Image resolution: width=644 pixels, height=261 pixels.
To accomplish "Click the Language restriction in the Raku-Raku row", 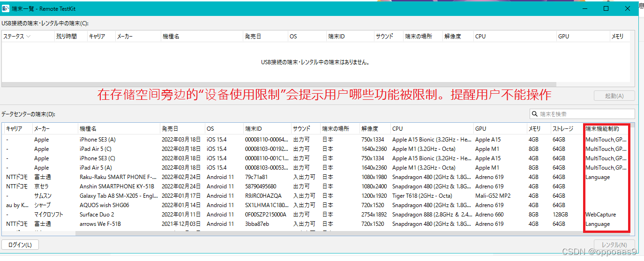I will point(598,177).
